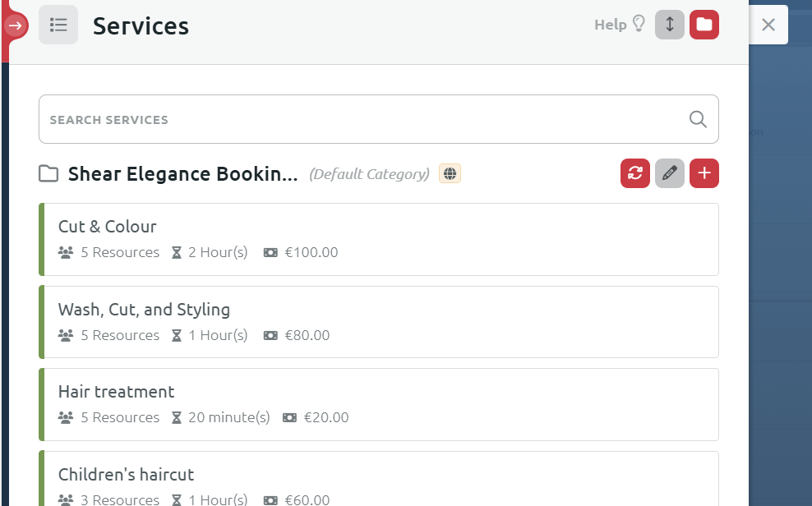Close the panel with the X button
Screen dimensions: 812x506
(x=768, y=25)
